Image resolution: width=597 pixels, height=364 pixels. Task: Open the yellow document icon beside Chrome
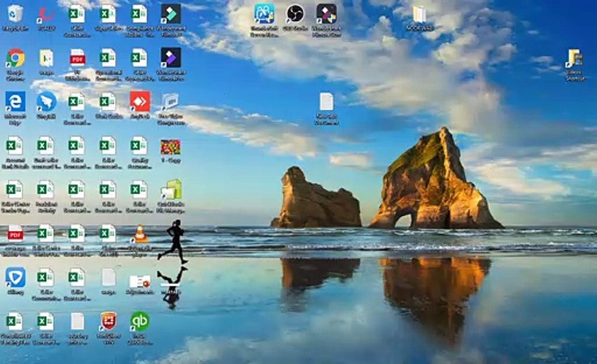point(47,58)
